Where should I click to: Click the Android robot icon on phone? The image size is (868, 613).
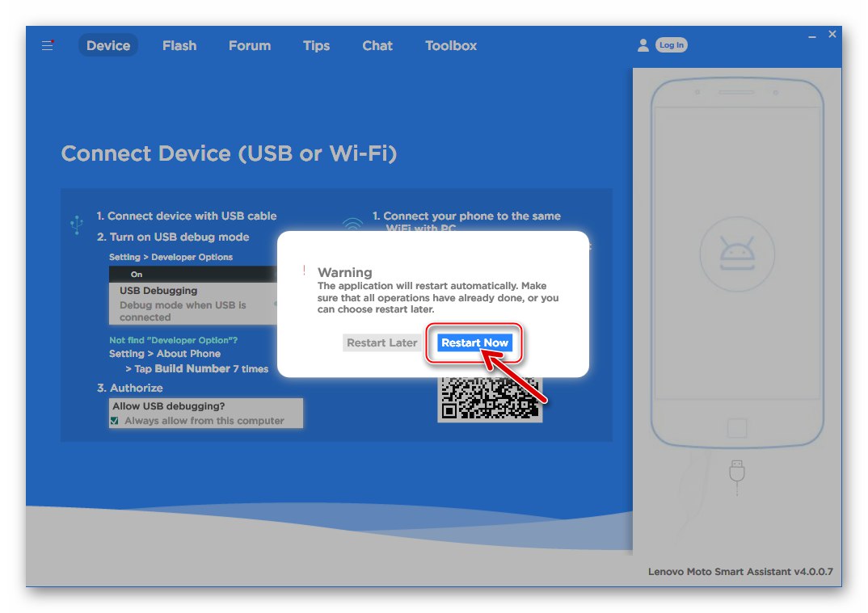[x=737, y=254]
